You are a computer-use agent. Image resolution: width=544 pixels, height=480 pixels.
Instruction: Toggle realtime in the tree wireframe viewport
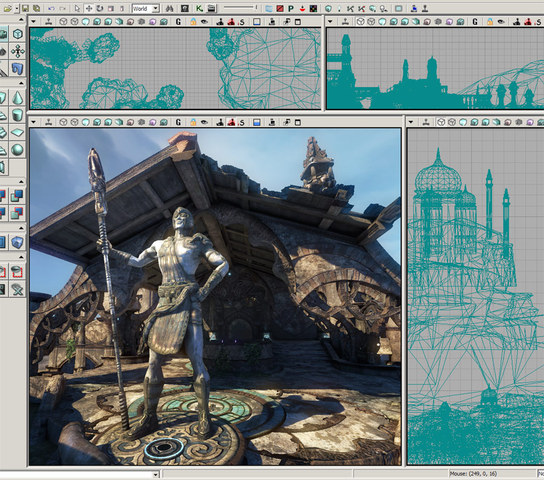(x=49, y=22)
